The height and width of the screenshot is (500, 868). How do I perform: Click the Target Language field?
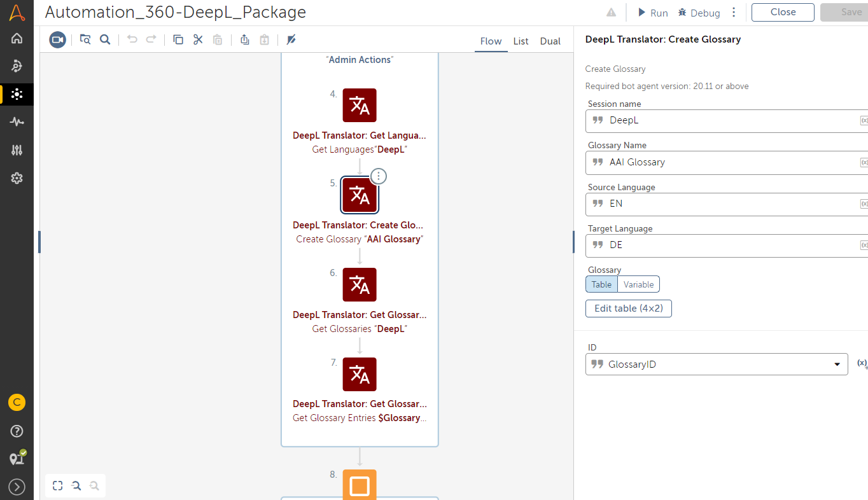(x=727, y=246)
